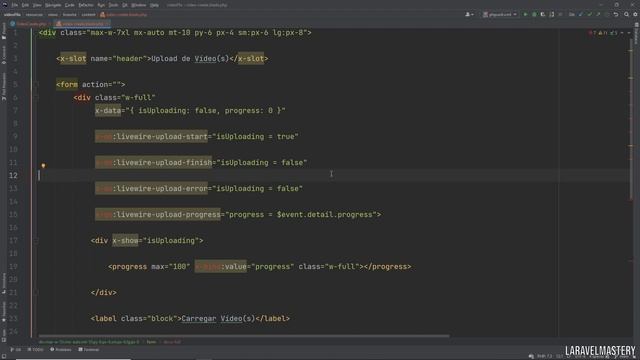640x360 pixels.
Task: Open Search Everywhere magnifier icon
Action: [x=627, y=15]
